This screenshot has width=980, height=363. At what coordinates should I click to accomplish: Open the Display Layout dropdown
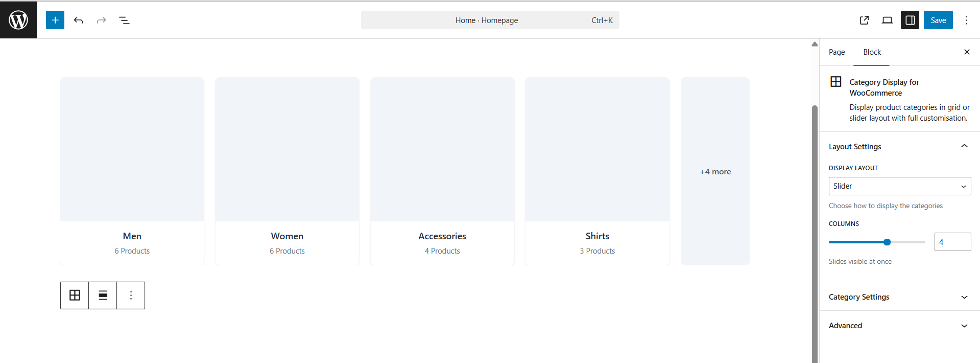pyautogui.click(x=899, y=186)
